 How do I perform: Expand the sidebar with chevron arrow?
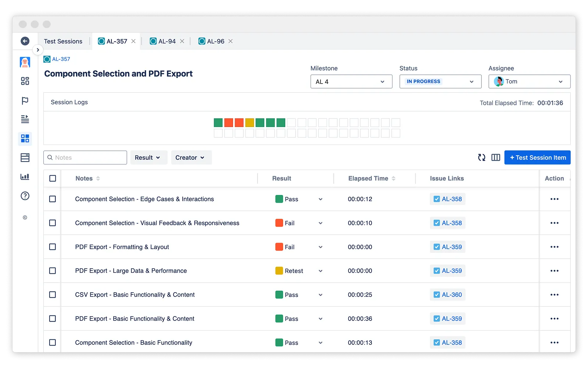click(38, 50)
